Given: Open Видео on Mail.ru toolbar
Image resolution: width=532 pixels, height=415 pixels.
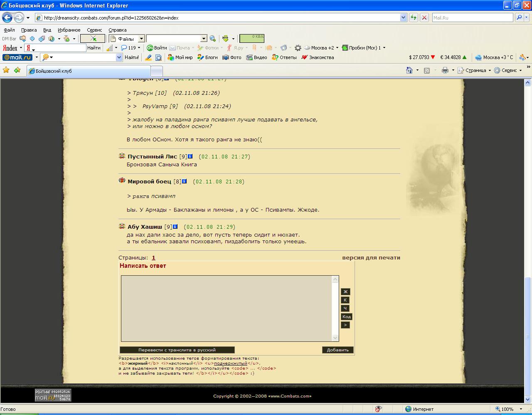Looking at the screenshot, I should [x=256, y=57].
